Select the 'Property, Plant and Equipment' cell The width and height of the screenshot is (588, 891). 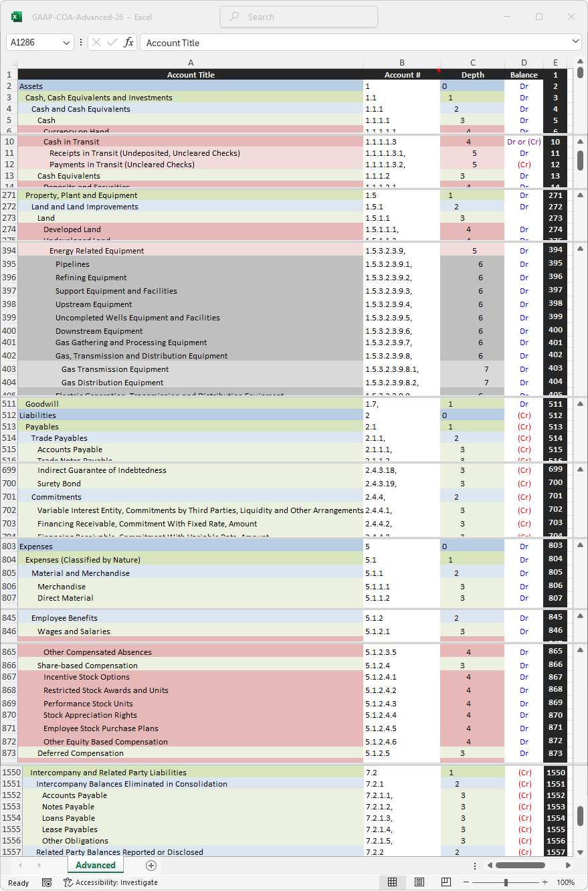[191, 195]
